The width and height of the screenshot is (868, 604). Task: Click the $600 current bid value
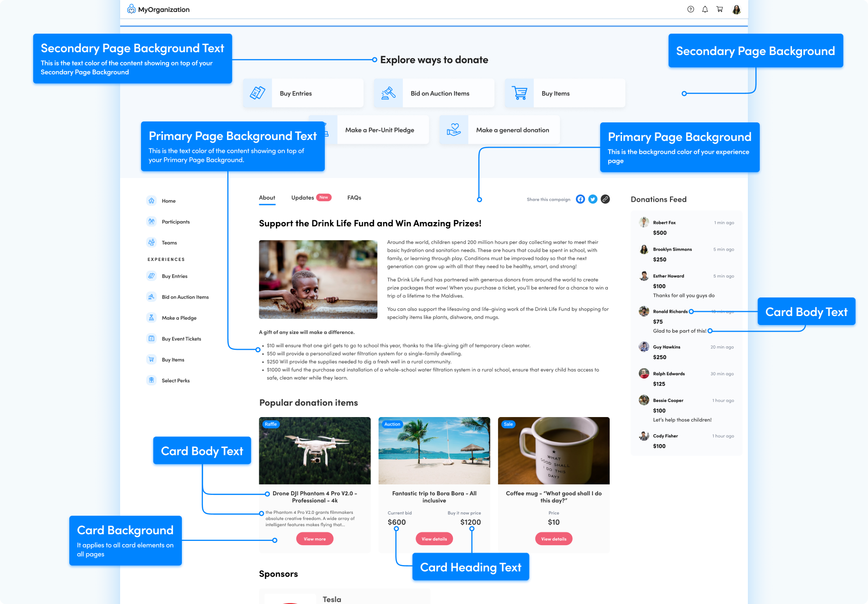(397, 522)
